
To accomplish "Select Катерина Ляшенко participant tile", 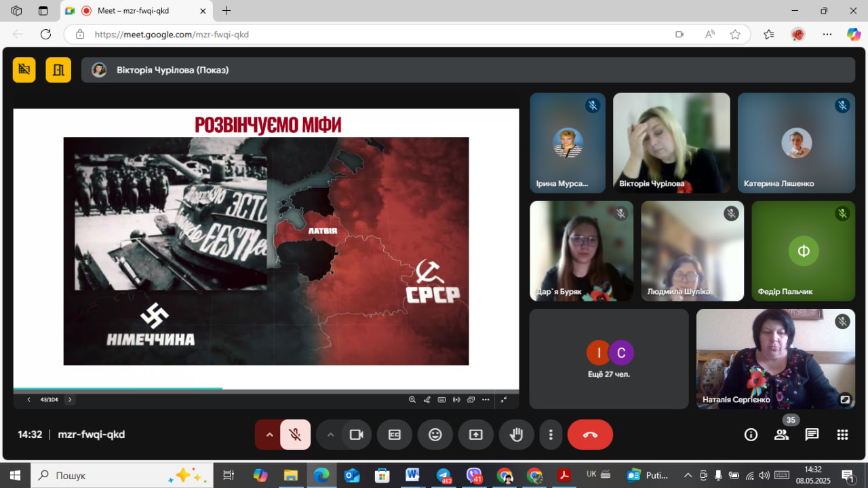I will tap(796, 143).
